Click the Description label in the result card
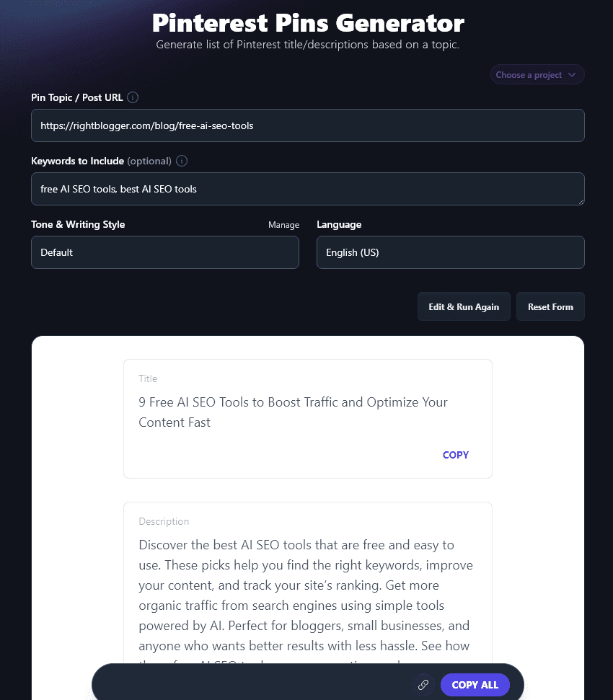 tap(164, 521)
